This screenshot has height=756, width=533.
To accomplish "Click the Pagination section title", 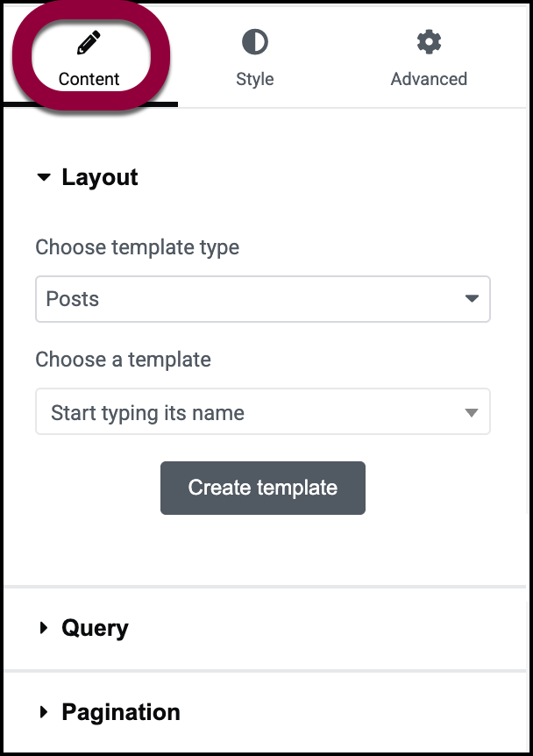I will [121, 712].
